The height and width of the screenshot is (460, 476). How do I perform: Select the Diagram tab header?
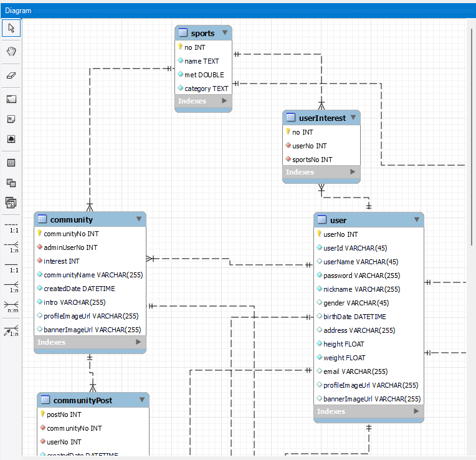click(18, 11)
